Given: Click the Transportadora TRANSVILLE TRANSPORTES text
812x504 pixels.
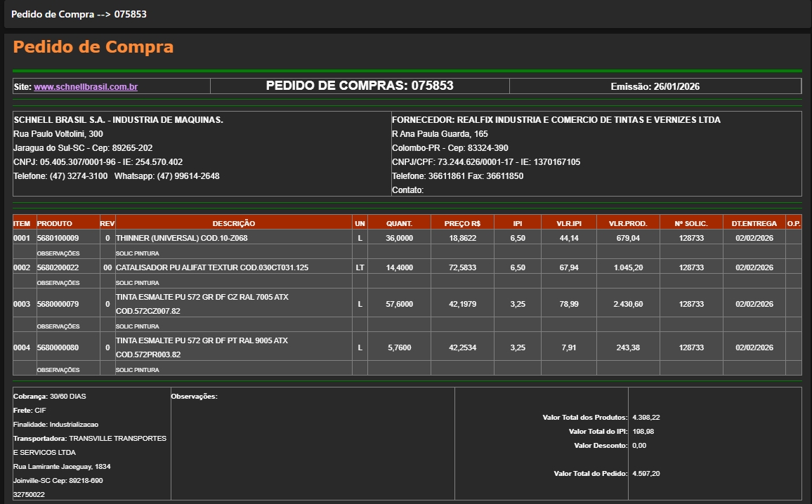Looking at the screenshot, I should [117, 439].
